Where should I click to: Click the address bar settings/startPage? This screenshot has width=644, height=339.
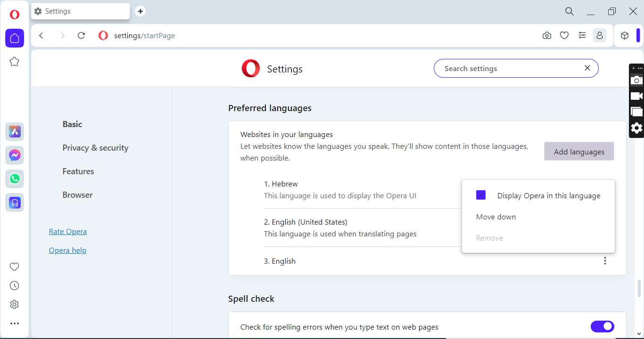click(144, 35)
